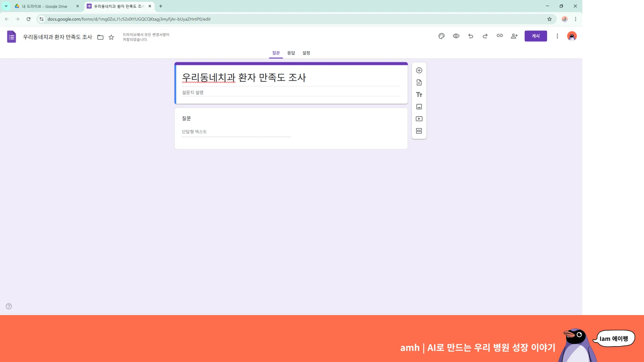Switch to the 설정 tab
This screenshot has width=644, height=362.
(306, 53)
